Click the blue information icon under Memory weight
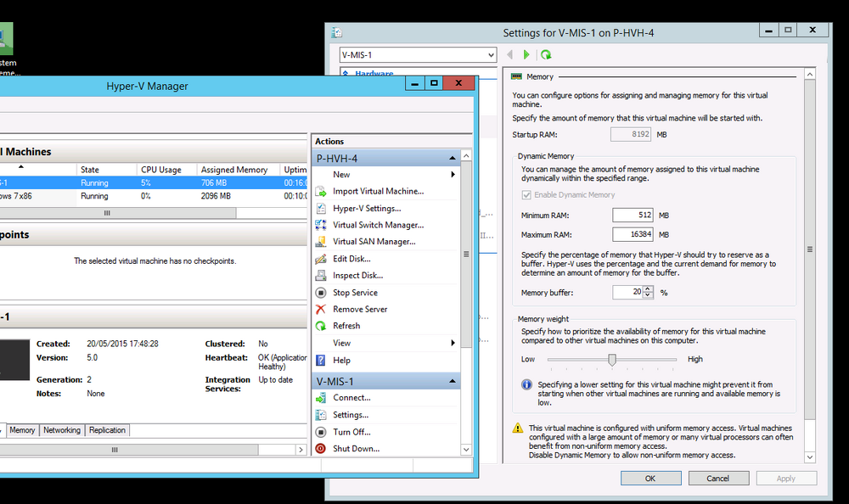Viewport: 849px width, 504px height. (x=526, y=384)
